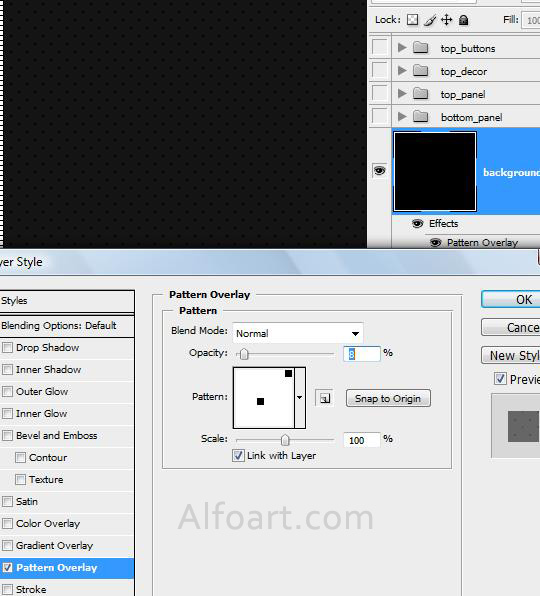Enable the Drop Shadow checkbox
The image size is (540, 596).
click(x=7, y=348)
